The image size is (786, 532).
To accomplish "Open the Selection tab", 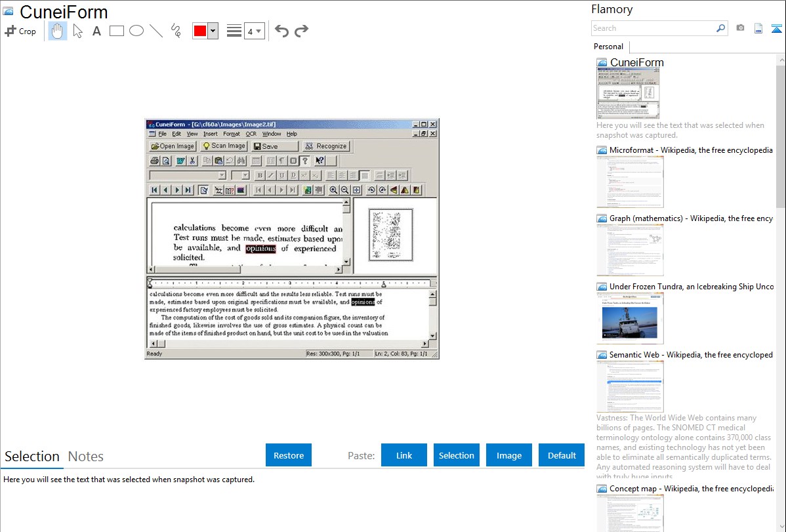I will coord(32,457).
